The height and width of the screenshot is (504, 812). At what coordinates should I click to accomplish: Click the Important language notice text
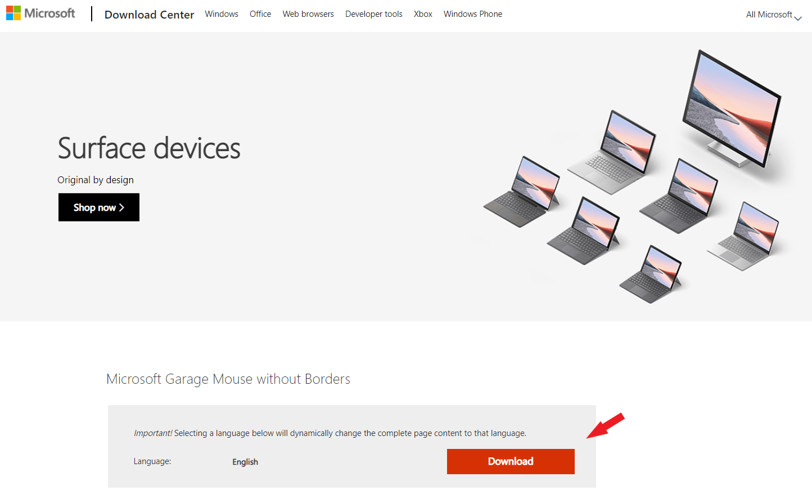point(330,433)
